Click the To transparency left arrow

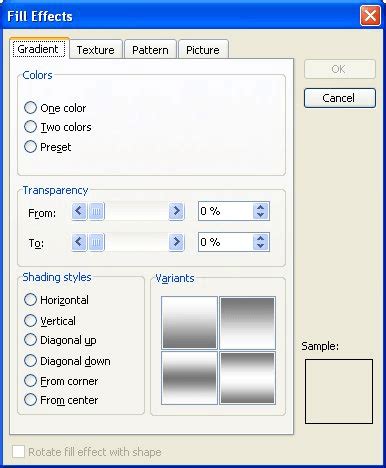(79, 242)
